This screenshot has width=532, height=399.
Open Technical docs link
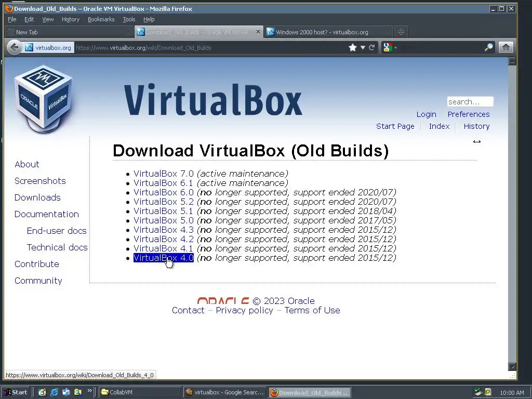coord(57,247)
